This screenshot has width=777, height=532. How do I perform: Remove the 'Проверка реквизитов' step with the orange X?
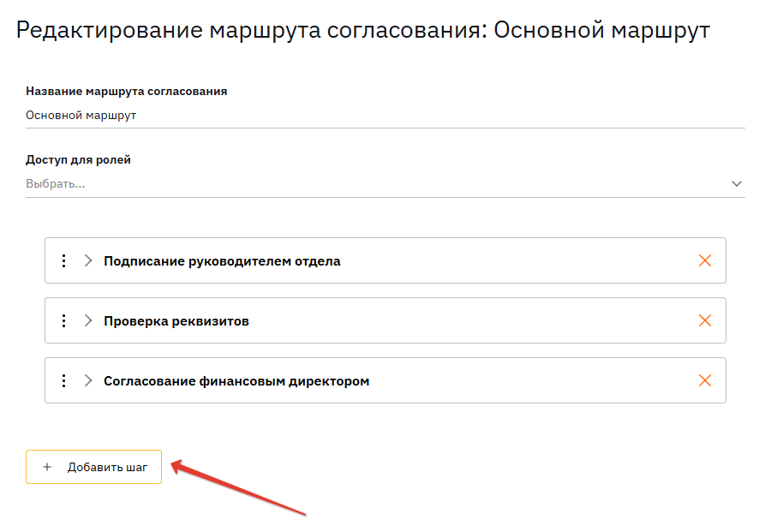pos(705,321)
